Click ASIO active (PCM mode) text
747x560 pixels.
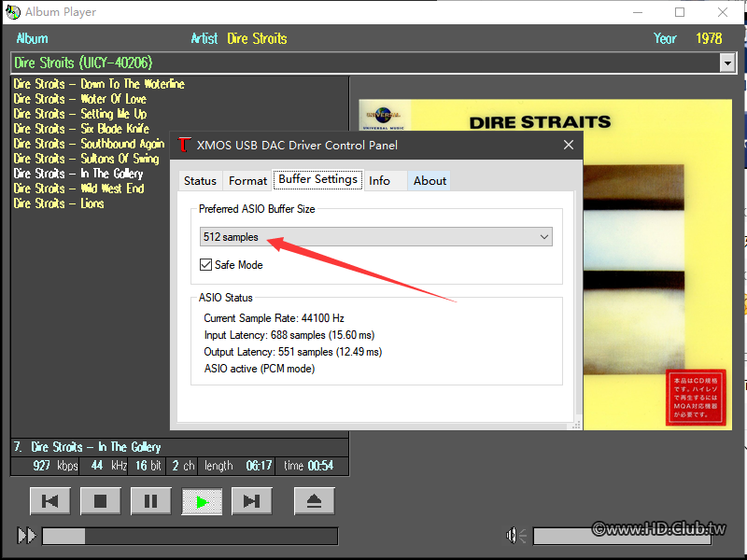(x=260, y=369)
